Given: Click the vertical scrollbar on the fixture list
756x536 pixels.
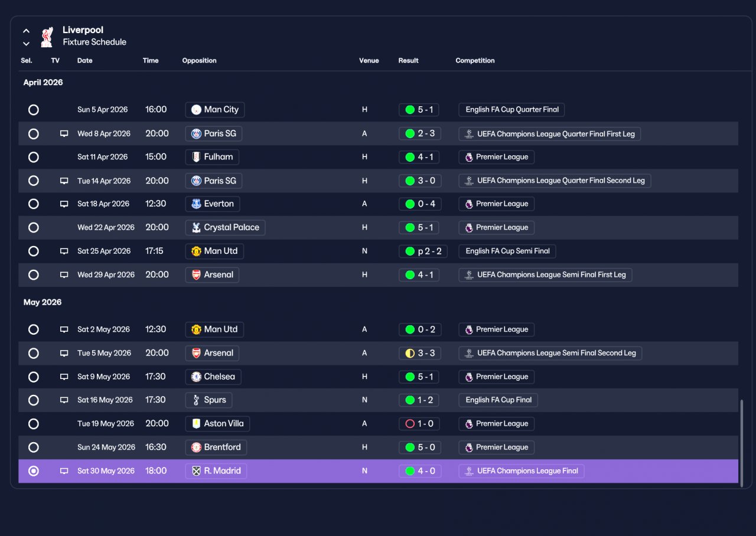Looking at the screenshot, I should (x=742, y=443).
